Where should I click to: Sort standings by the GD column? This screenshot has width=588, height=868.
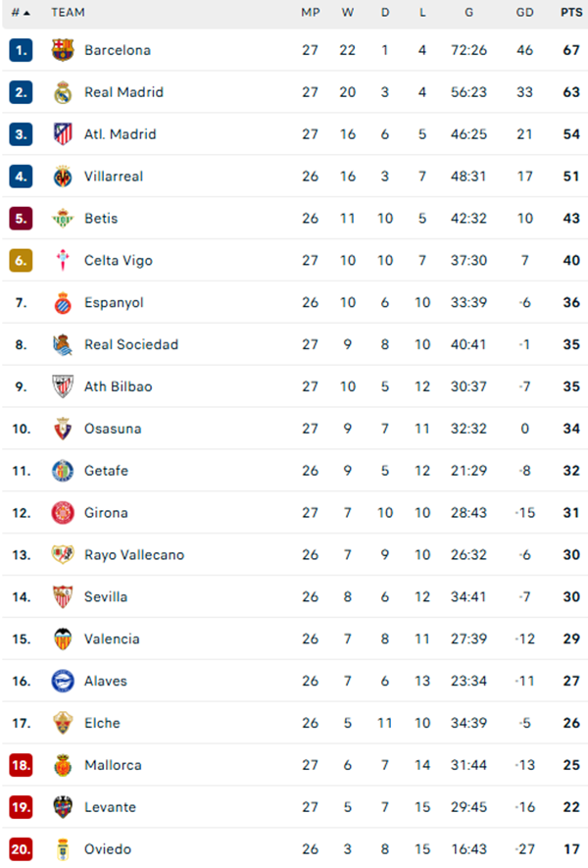(523, 13)
